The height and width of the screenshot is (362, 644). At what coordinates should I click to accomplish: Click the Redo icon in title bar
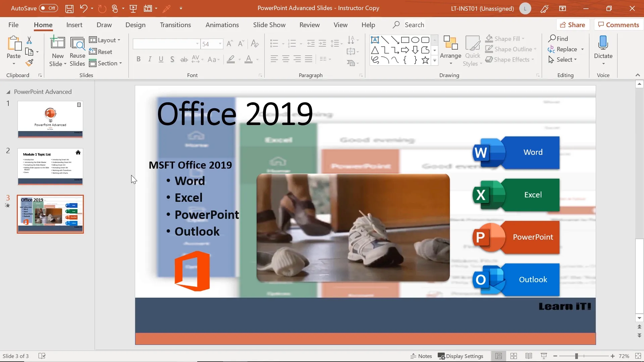[102, 9]
